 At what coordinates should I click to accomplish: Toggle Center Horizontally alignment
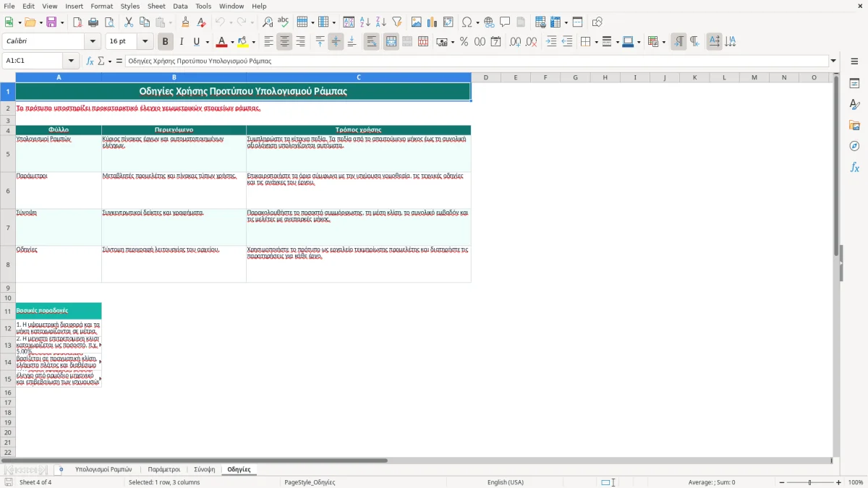point(284,42)
